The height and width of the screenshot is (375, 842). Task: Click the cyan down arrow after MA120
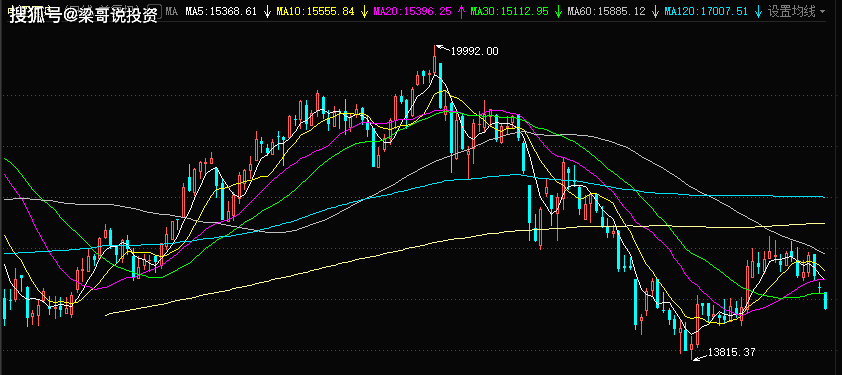(x=758, y=11)
